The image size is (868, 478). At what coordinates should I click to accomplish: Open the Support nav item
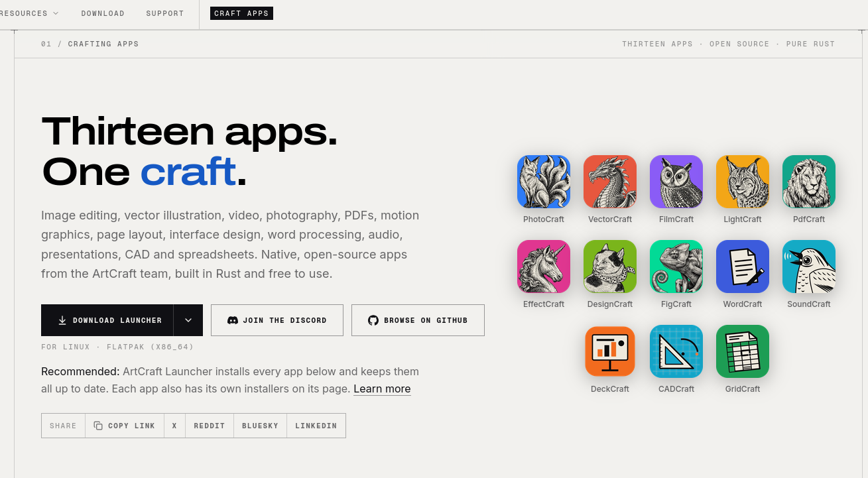pyautogui.click(x=165, y=13)
